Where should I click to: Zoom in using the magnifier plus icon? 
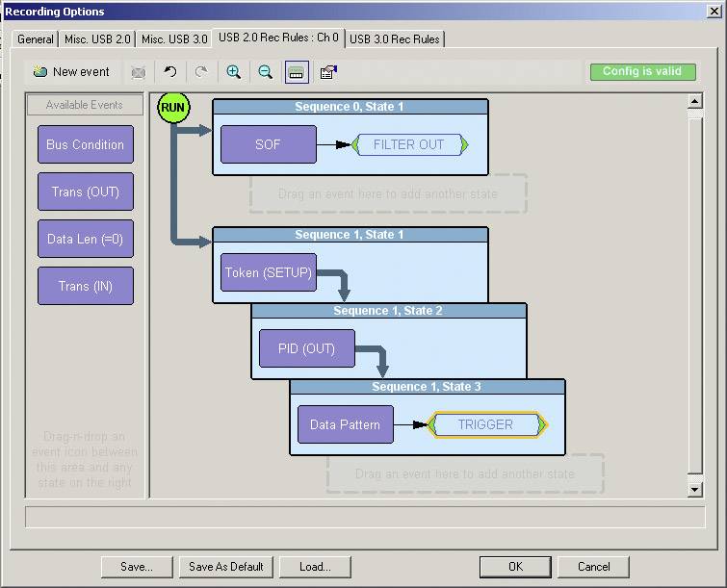point(233,72)
